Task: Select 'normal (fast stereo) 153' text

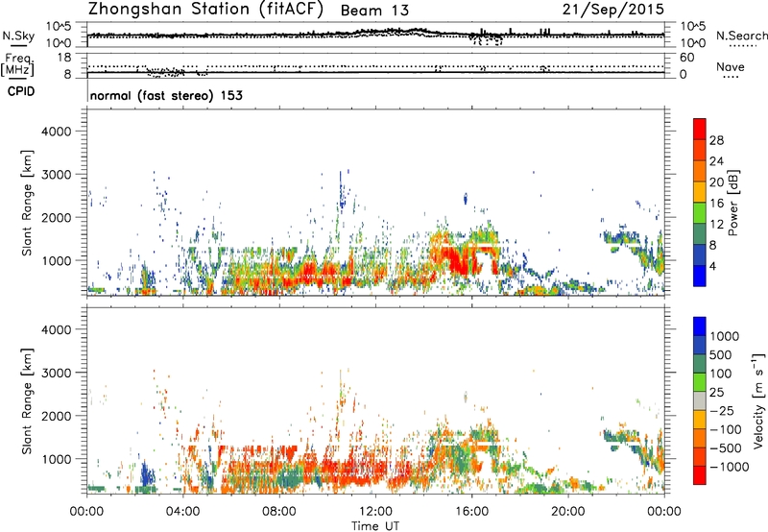Action: (x=166, y=95)
